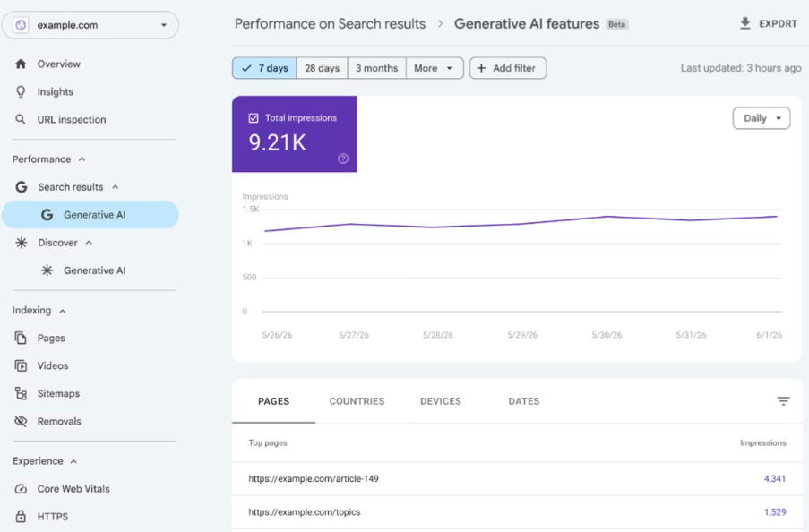This screenshot has width=809, height=532.
Task: Go to Performance on Search results breadcrumb
Action: point(331,24)
